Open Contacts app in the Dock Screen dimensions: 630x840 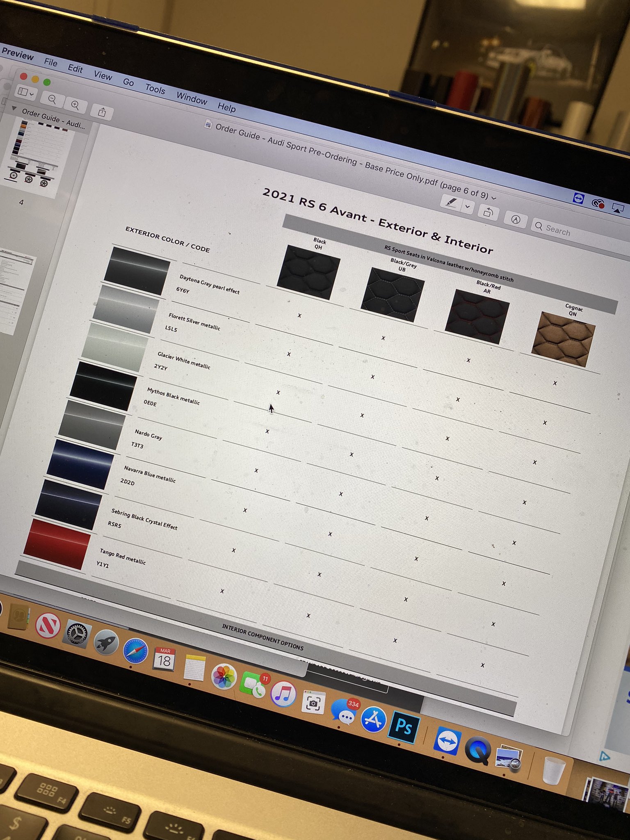click(x=19, y=617)
